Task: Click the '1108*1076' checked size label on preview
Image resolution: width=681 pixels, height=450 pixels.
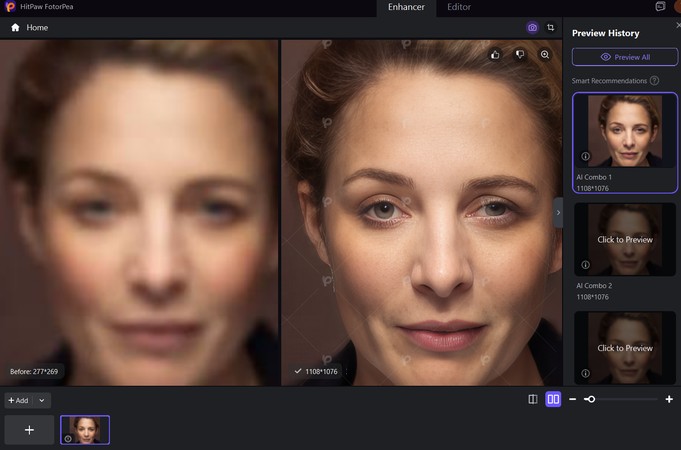Action: pyautogui.click(x=317, y=371)
